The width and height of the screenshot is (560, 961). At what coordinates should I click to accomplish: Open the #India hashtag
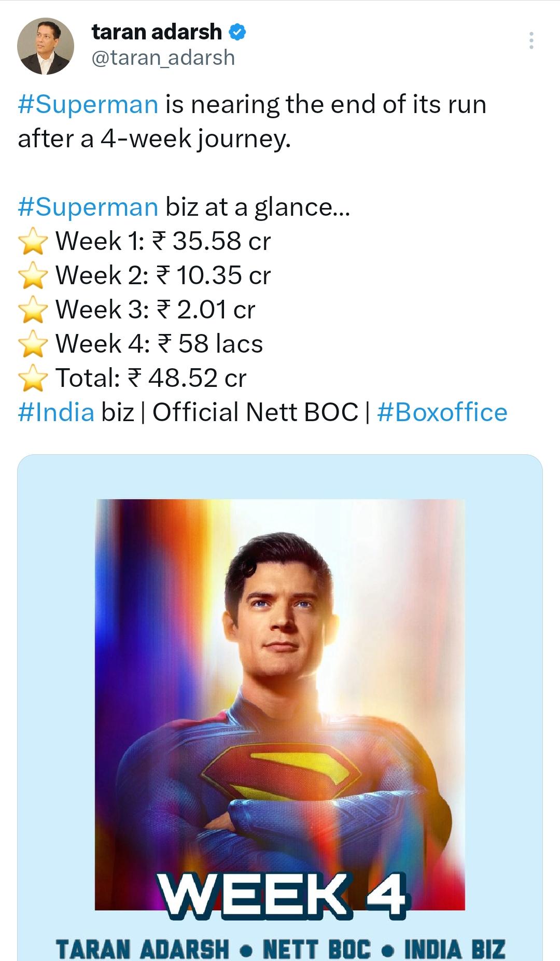coord(56,412)
